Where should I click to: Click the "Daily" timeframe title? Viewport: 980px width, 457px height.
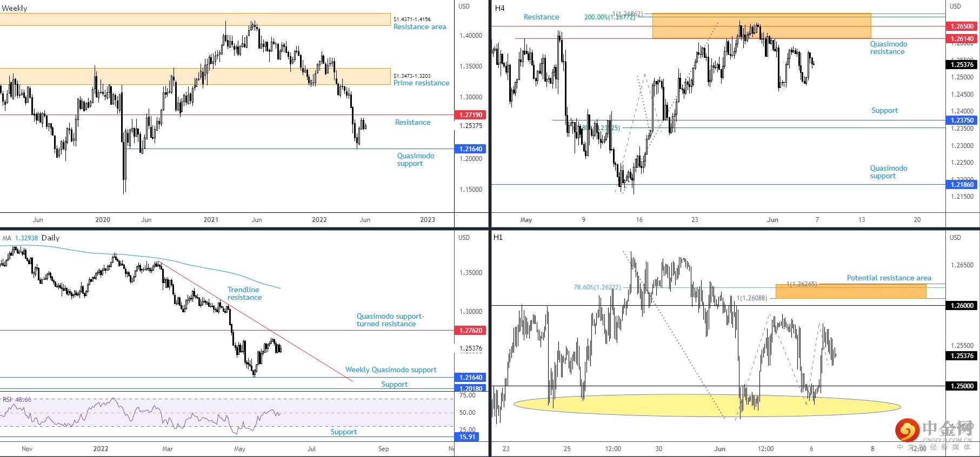point(51,238)
